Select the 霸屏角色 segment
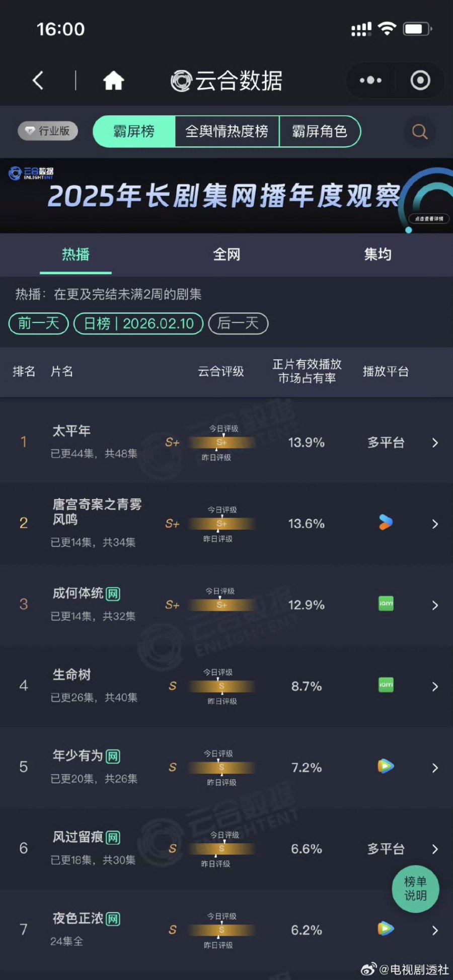Screen dimensions: 453x980 [320, 131]
